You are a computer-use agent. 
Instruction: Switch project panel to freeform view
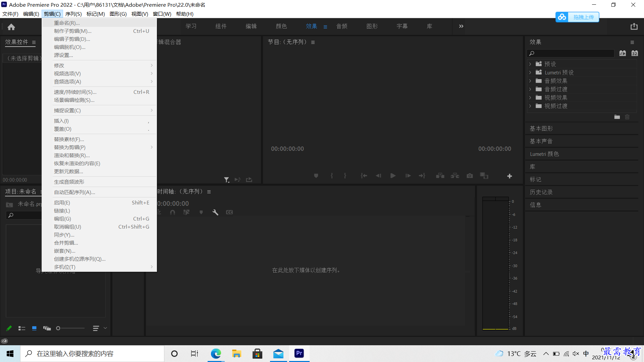47,328
